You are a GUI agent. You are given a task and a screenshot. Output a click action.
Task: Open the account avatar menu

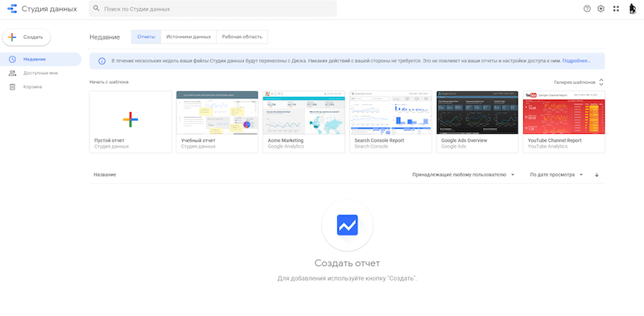[633, 9]
